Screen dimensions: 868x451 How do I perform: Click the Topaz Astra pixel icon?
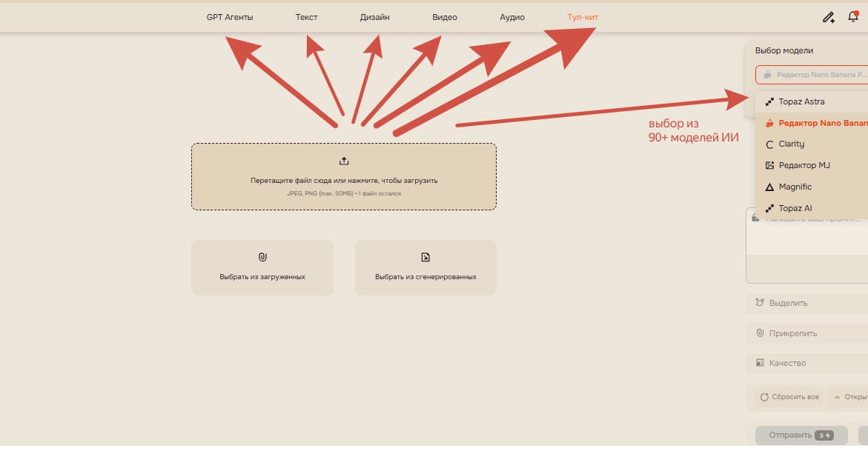click(769, 101)
